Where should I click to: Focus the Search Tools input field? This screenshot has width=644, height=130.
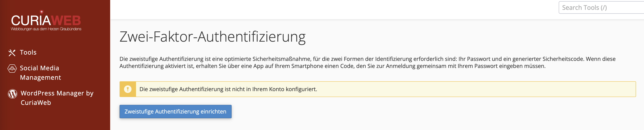pyautogui.click(x=601, y=7)
